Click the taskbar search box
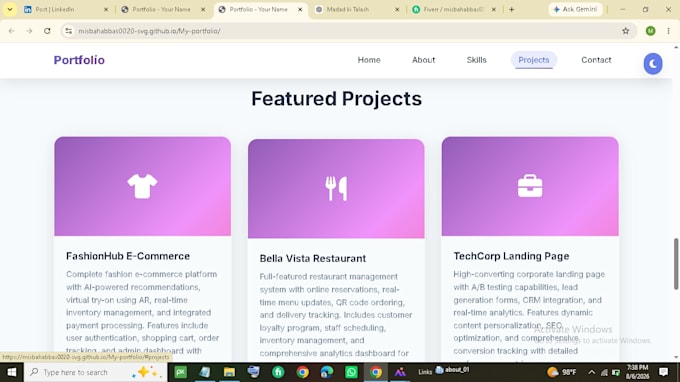This screenshot has height=382, width=680. pyautogui.click(x=95, y=372)
